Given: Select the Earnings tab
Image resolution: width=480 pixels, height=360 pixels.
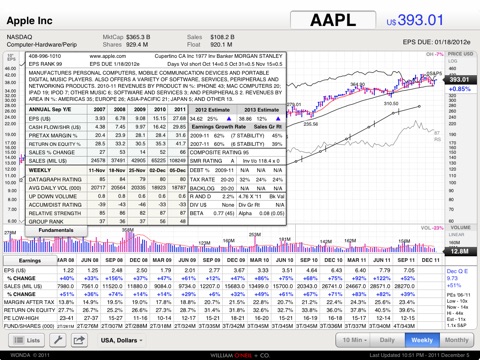Looking at the screenshot, I should [x=30, y=260].
